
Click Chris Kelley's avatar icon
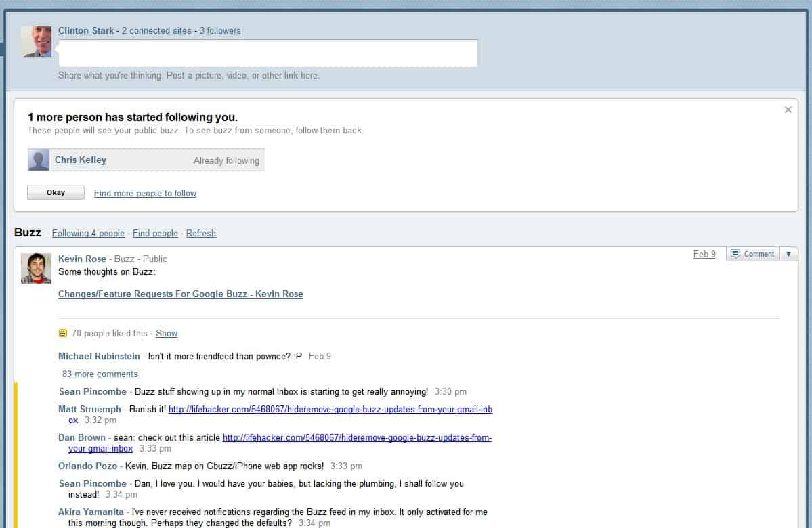pyautogui.click(x=39, y=160)
